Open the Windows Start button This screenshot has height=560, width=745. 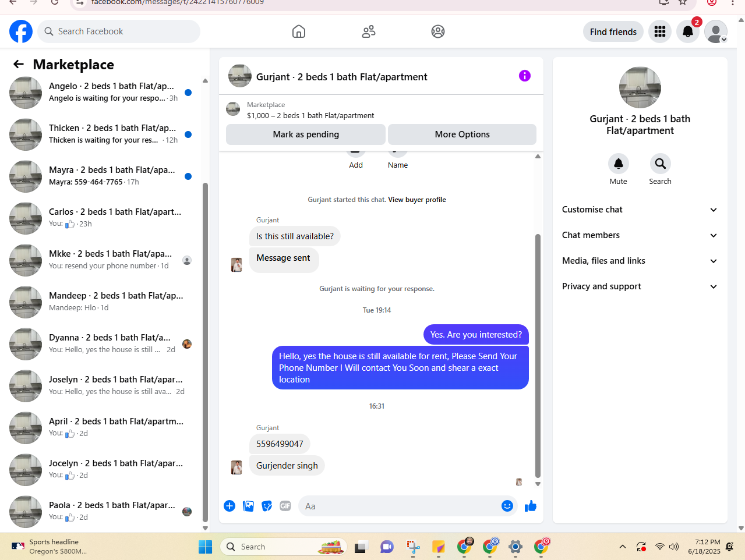click(x=206, y=547)
